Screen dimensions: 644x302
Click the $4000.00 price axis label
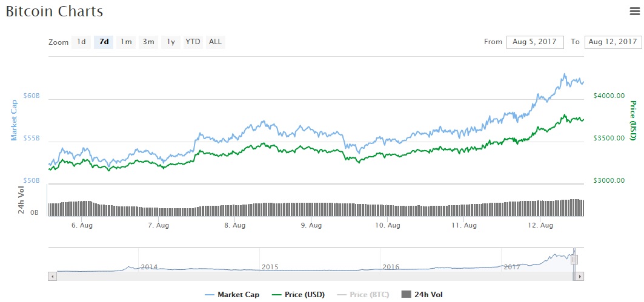click(x=609, y=96)
